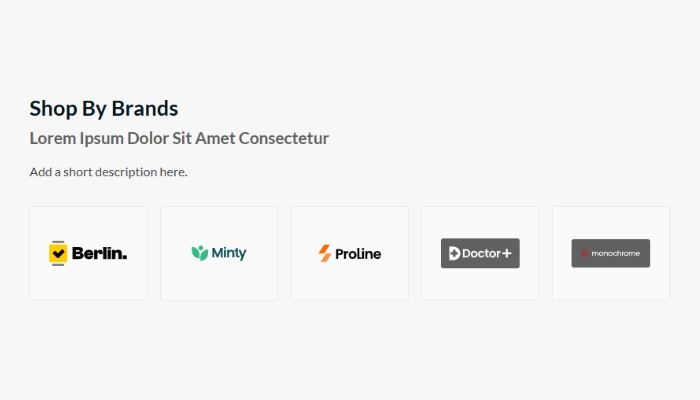
Task: Click the "monochrome" wordmark text
Action: coord(619,254)
